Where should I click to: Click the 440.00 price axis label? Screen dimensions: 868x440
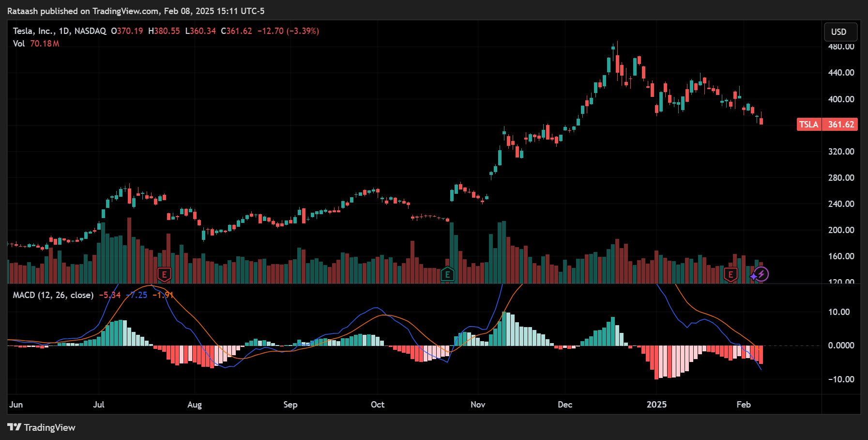(x=841, y=73)
